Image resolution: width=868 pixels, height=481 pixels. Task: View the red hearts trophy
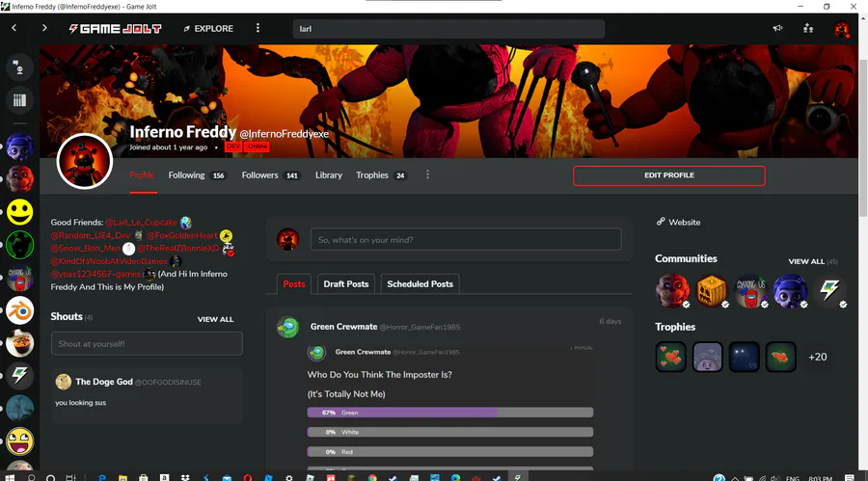671,357
